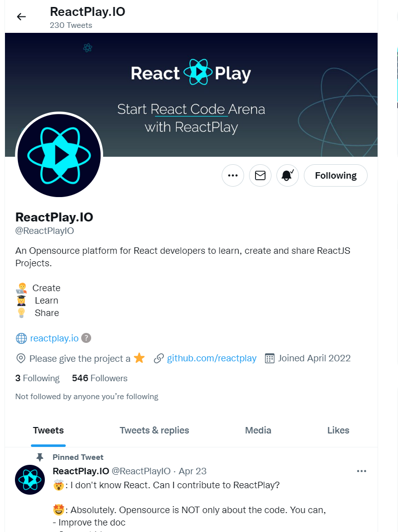Click the ReactPlay.IO profile avatar

point(59,155)
